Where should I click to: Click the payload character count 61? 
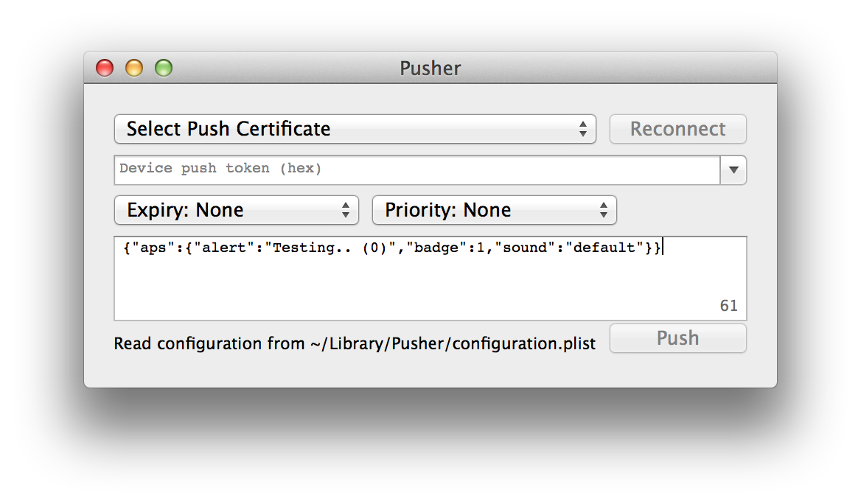[x=728, y=306]
